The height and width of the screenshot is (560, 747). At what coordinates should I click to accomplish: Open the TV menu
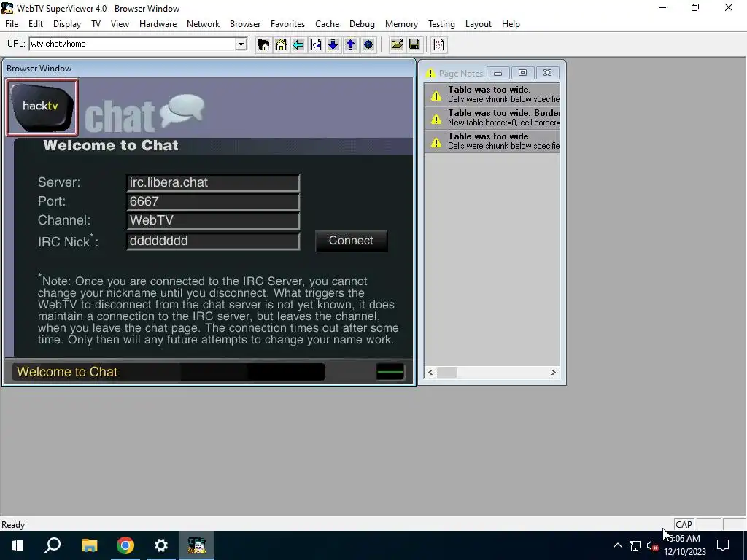[x=96, y=24]
